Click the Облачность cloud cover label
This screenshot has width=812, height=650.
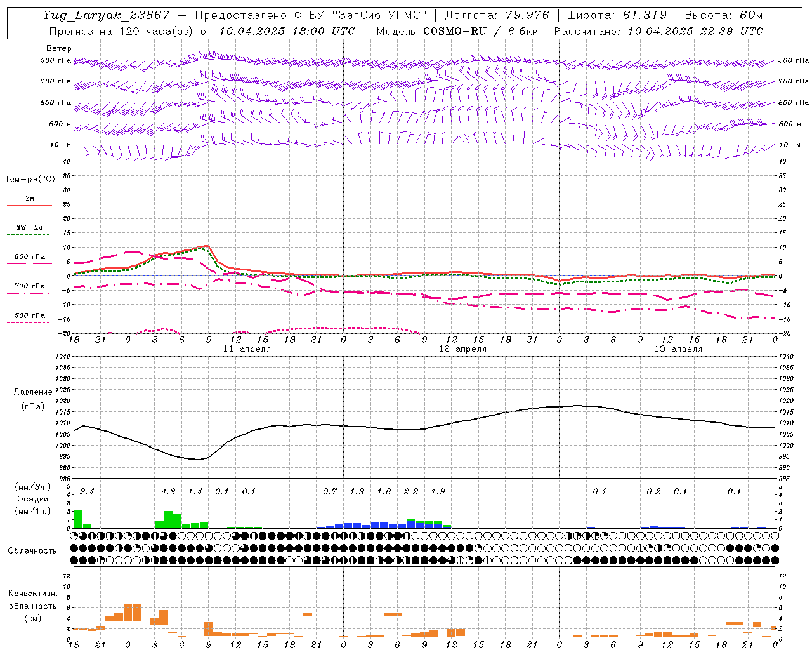(32, 551)
